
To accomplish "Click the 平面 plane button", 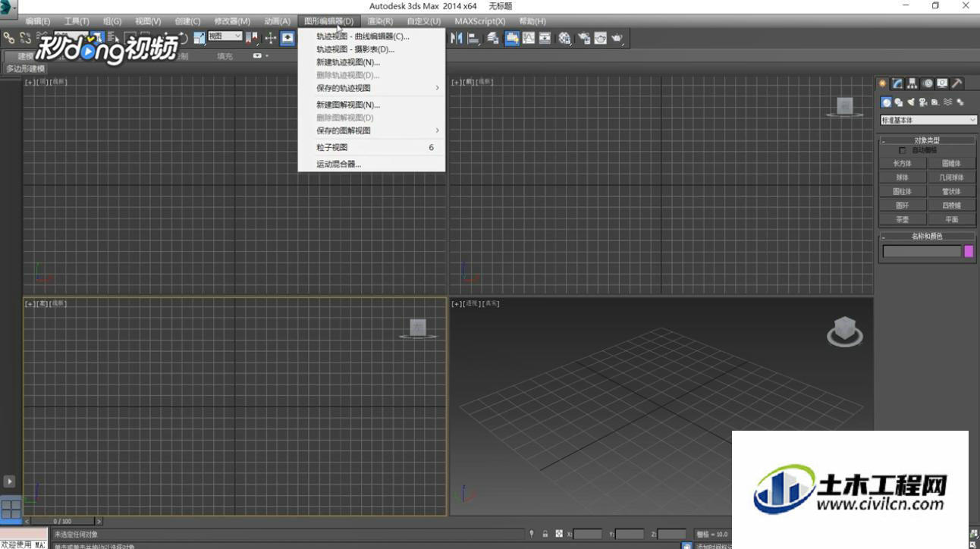I will pyautogui.click(x=951, y=219).
